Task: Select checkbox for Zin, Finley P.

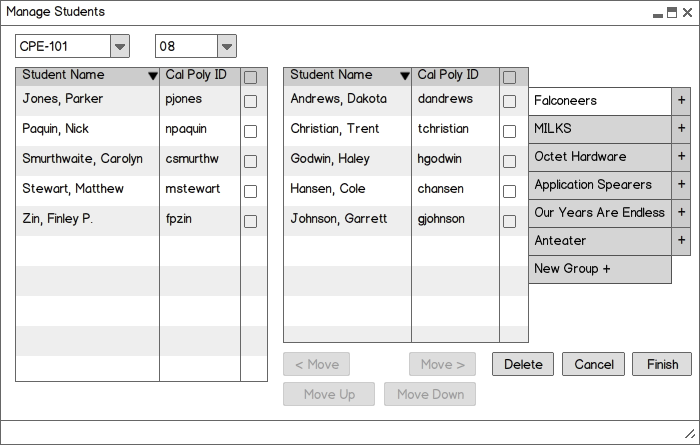Action: click(250, 221)
